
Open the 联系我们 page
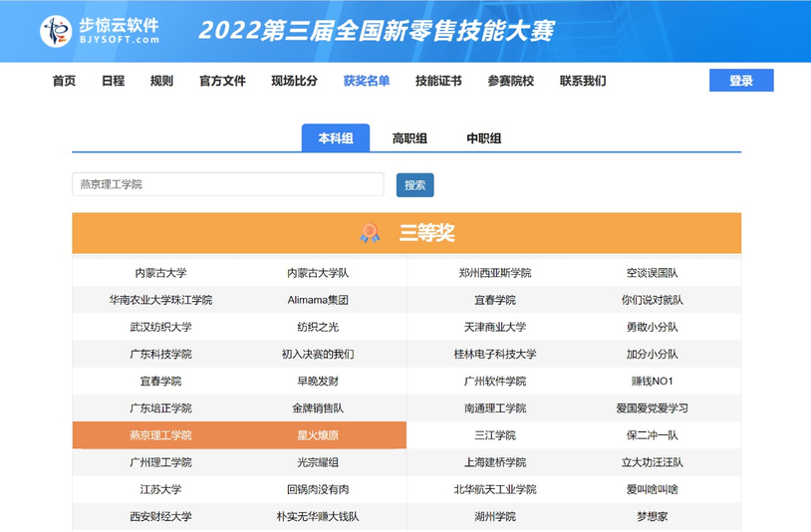[x=582, y=81]
